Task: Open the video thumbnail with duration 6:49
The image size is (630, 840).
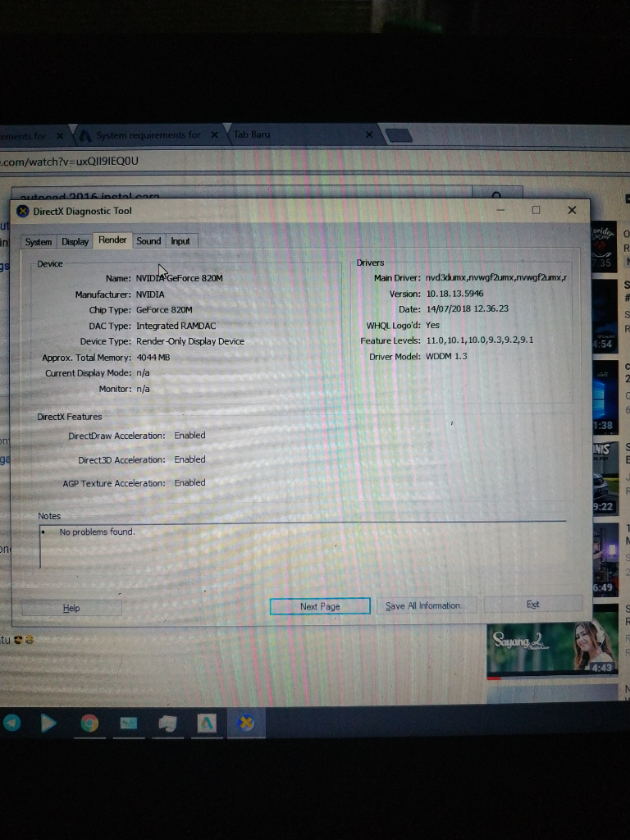Action: (606, 559)
